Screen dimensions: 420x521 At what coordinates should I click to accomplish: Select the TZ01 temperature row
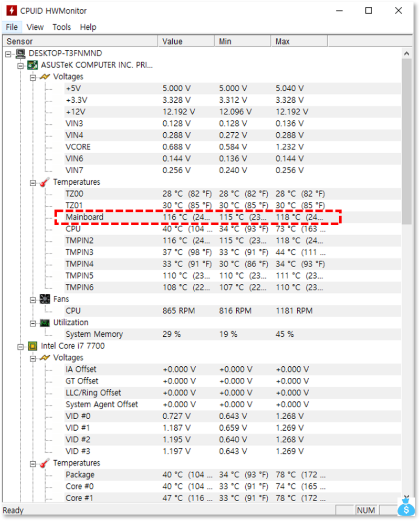(x=233, y=205)
